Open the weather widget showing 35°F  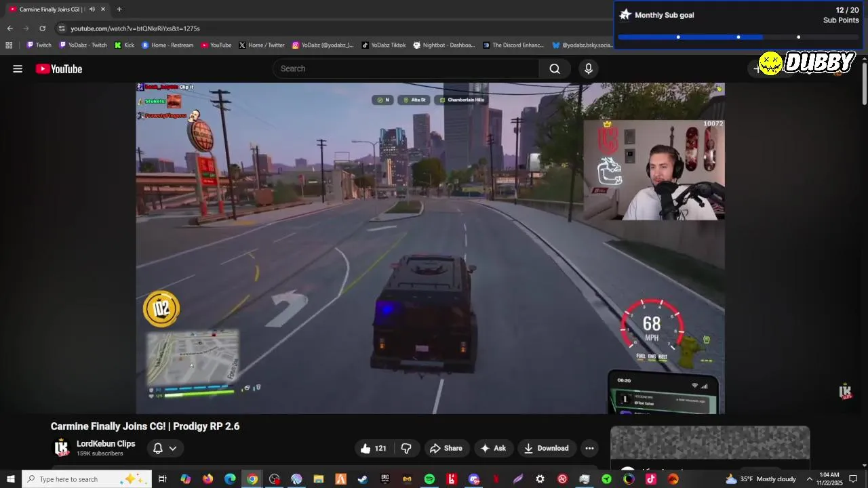pyautogui.click(x=761, y=479)
